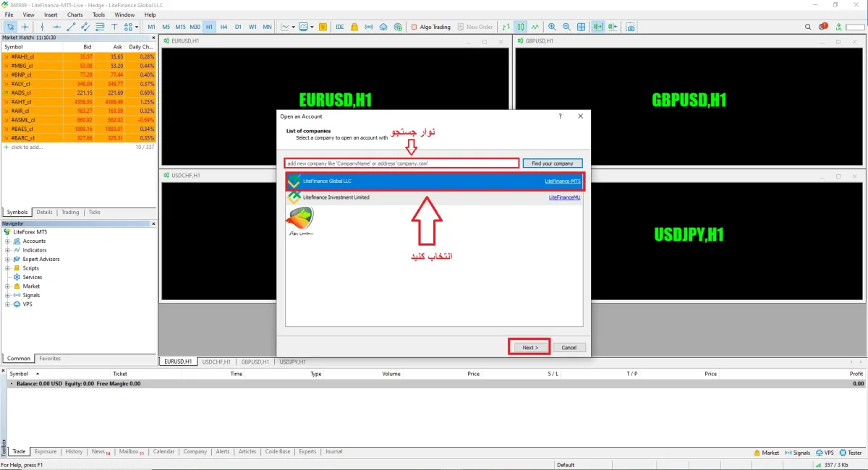This screenshot has width=868, height=470.
Task: Click the Services gear icon in Navigator
Action: point(17,277)
